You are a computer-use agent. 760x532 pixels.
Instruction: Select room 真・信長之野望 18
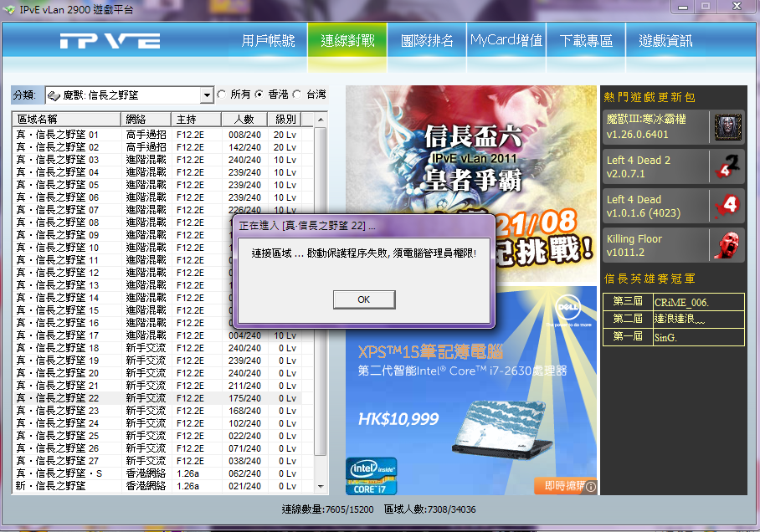[157, 348]
